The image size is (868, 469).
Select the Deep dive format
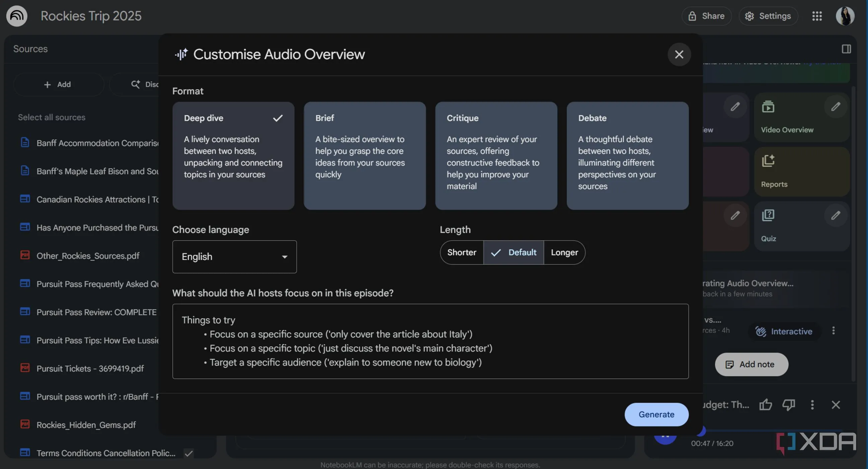coord(233,155)
